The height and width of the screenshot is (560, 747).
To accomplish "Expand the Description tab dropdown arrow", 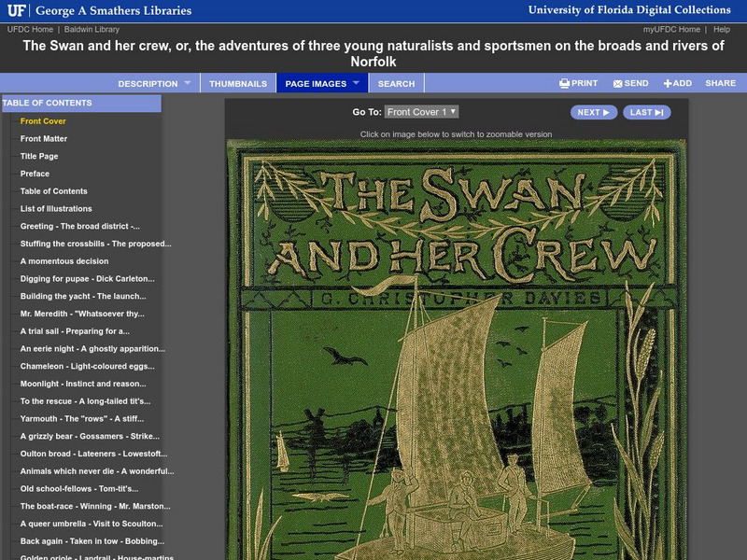I will (188, 83).
